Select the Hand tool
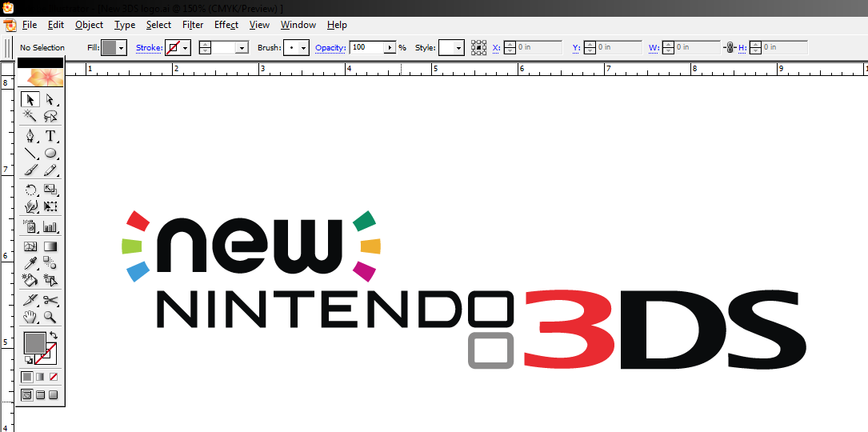Viewport: 868px width, 432px height. 30,318
